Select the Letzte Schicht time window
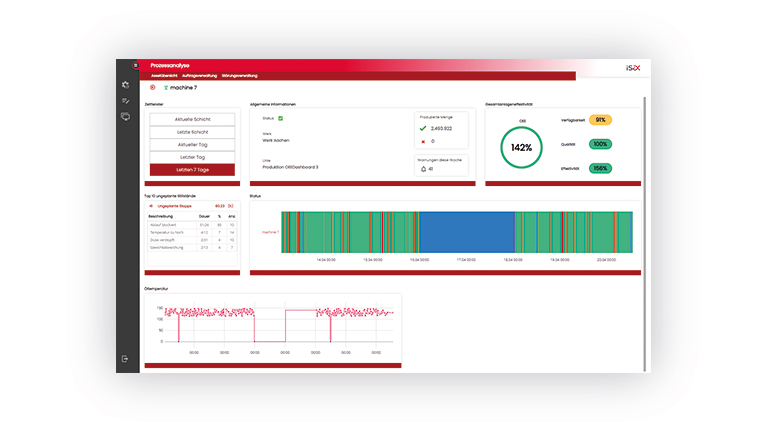The width and height of the screenshot is (766, 431). [x=192, y=132]
